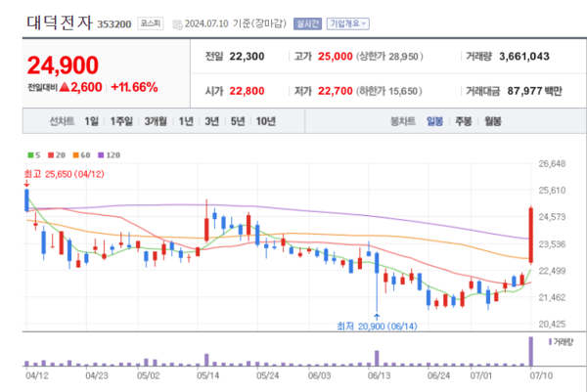Click the 시가 22,800 value

click(247, 91)
